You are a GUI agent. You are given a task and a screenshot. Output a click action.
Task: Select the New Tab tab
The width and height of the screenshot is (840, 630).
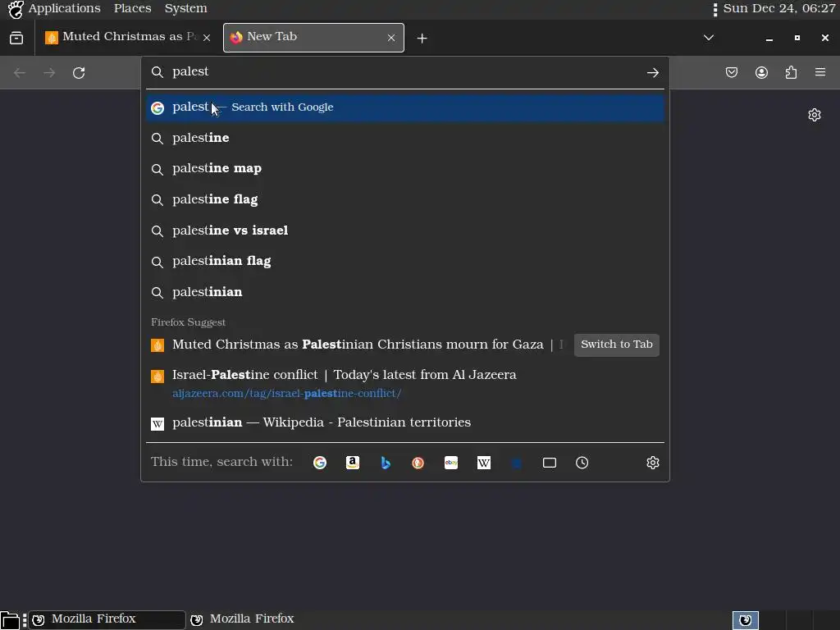313,38
